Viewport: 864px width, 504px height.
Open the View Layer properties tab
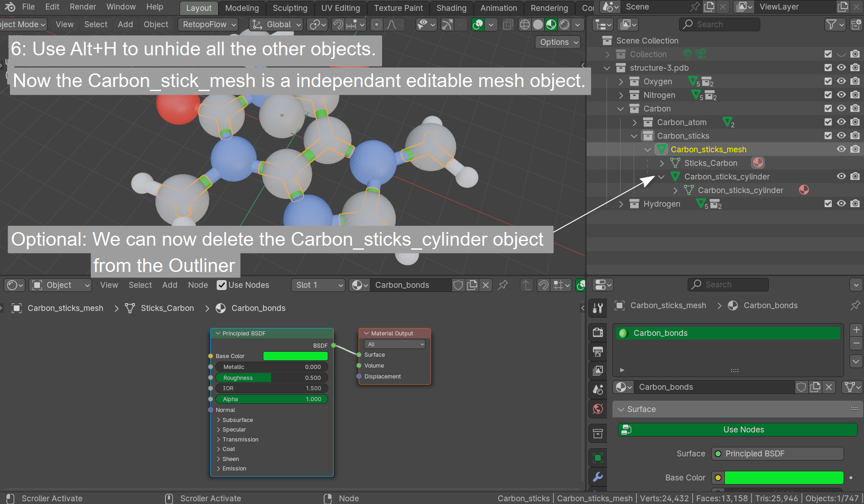tap(598, 370)
